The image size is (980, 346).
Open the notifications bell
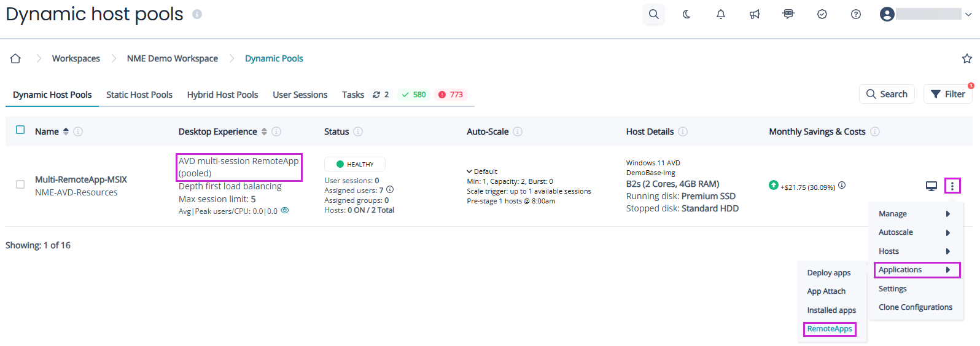point(720,14)
